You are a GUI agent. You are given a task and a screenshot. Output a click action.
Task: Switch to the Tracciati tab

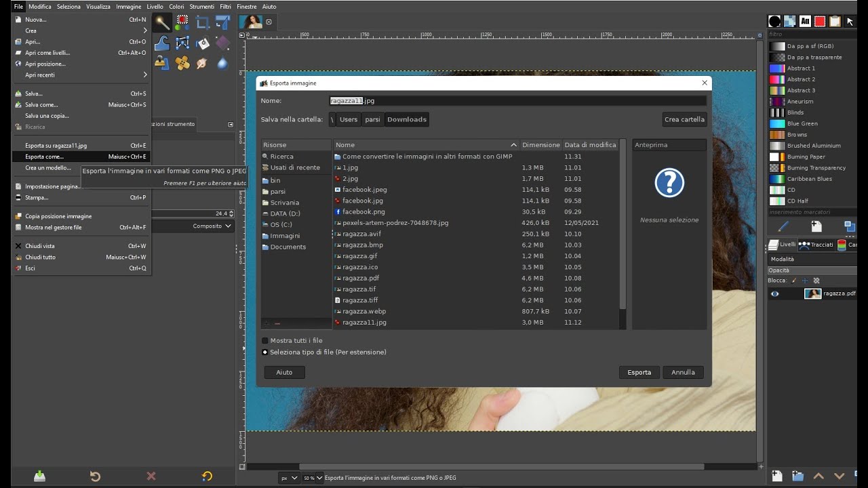pos(816,245)
